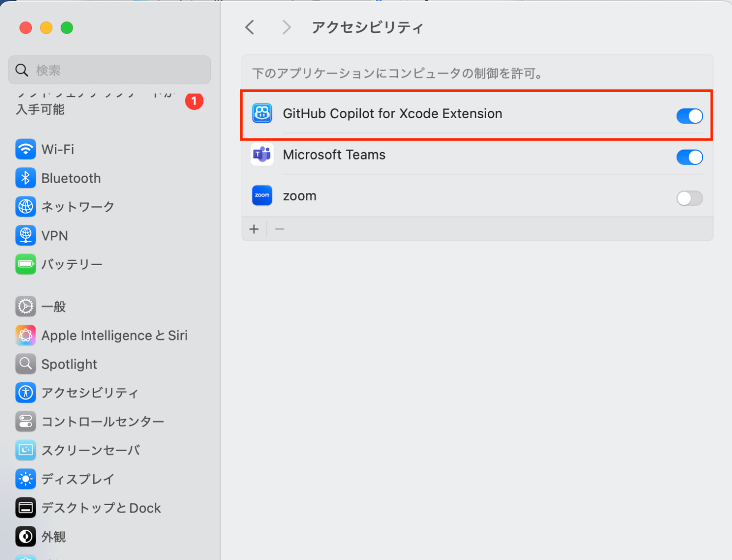Select the ネットワーク label in sidebar
Viewport: 732px width, 560px height.
pyautogui.click(x=78, y=207)
